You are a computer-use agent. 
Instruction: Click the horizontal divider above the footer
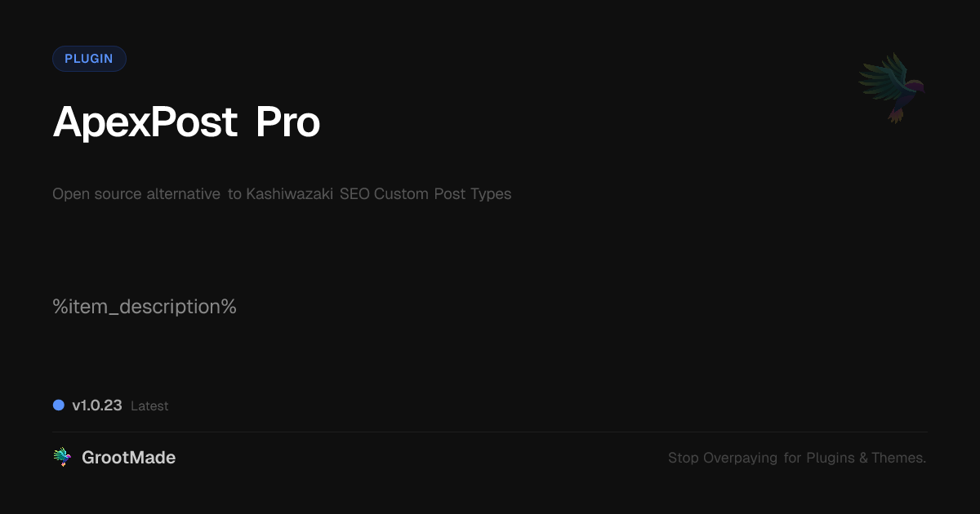click(490, 432)
